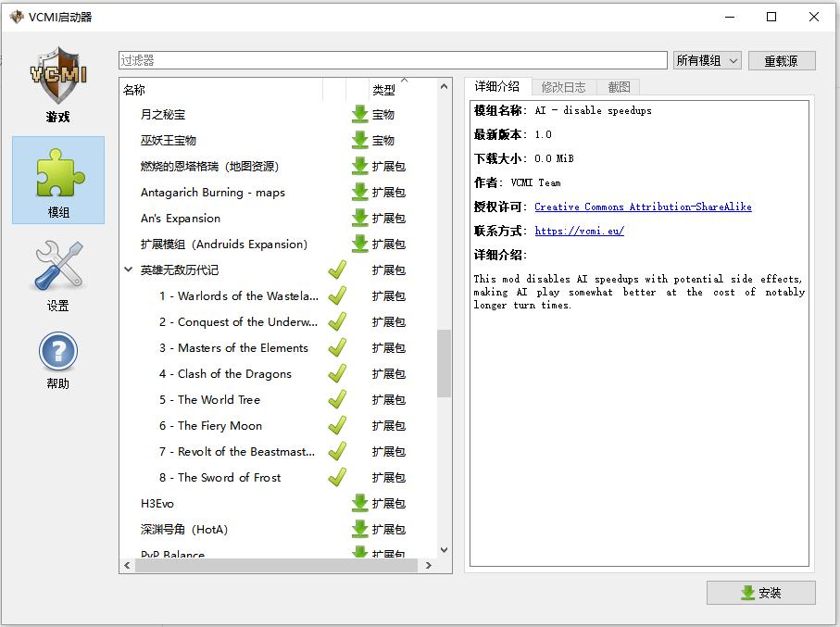Select the 模组 puzzle piece icon
The height and width of the screenshot is (627, 840).
[x=59, y=172]
